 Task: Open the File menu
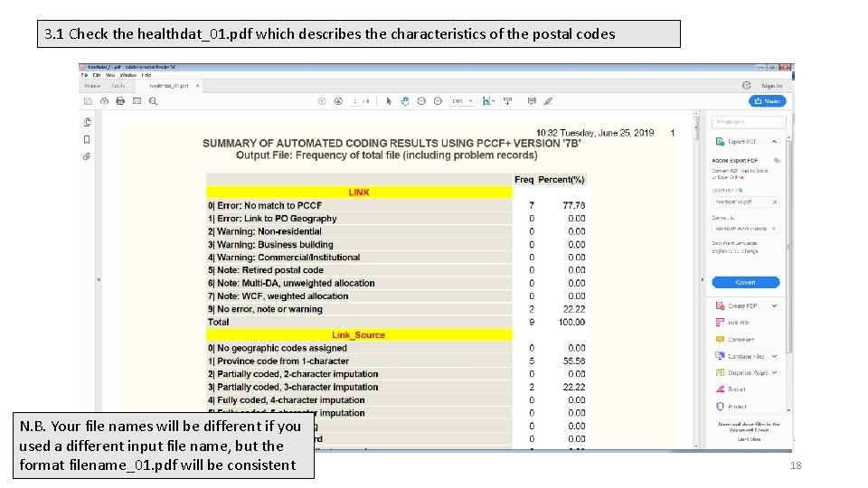85,75
